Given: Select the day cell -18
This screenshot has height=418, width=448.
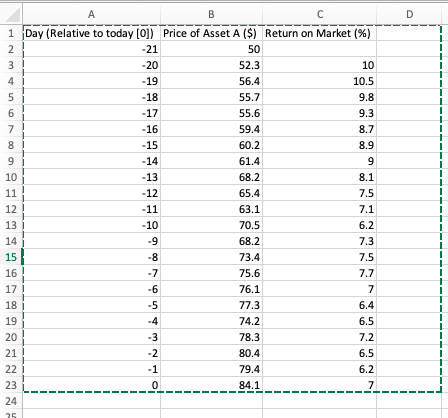Looking at the screenshot, I should (x=92, y=97).
